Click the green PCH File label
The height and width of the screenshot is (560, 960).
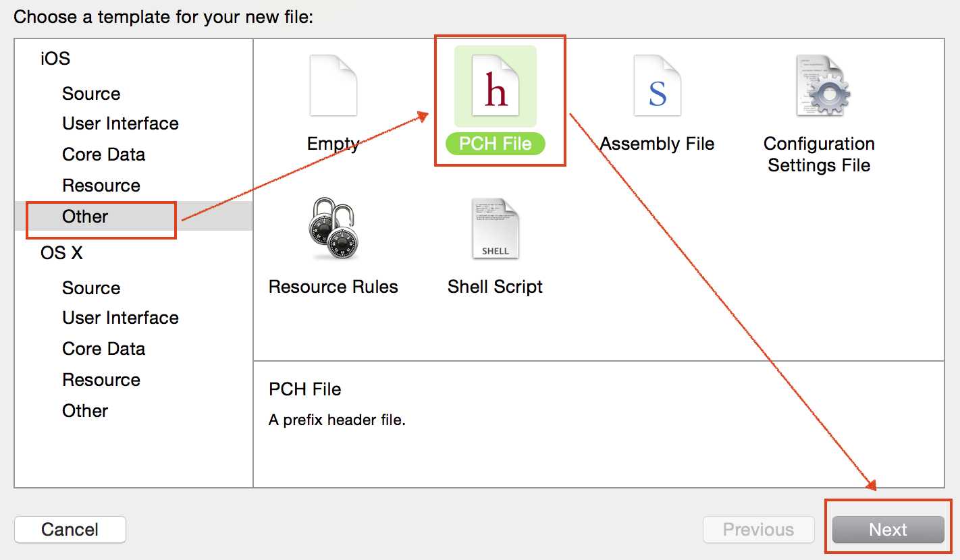tap(496, 144)
